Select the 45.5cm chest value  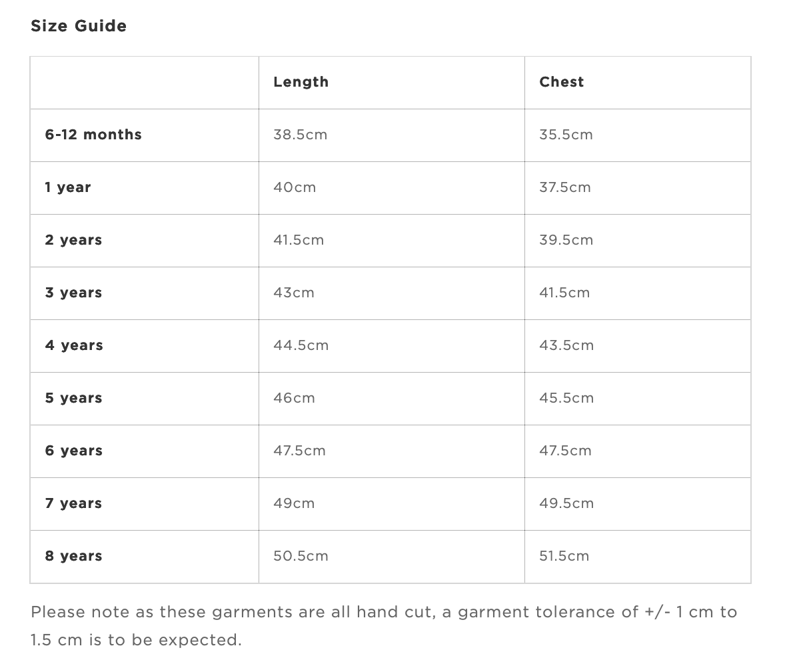tap(566, 398)
